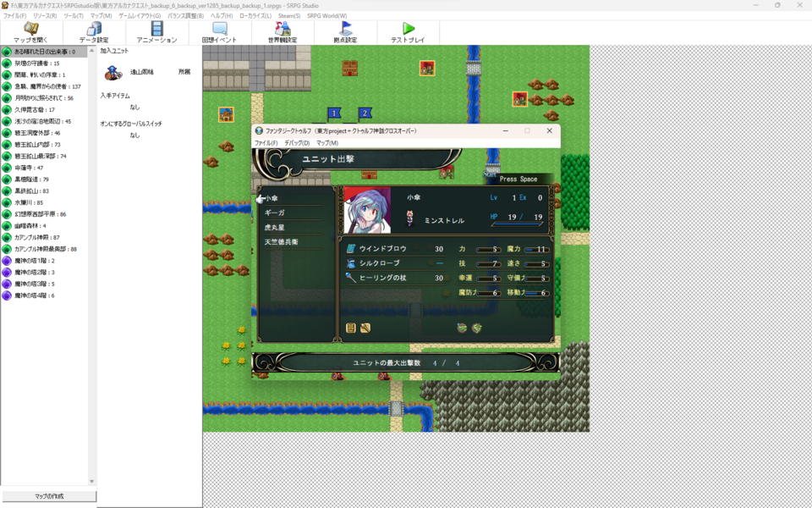
Task: Click the highlighted village tile left of flag 1
Action: [x=226, y=114]
